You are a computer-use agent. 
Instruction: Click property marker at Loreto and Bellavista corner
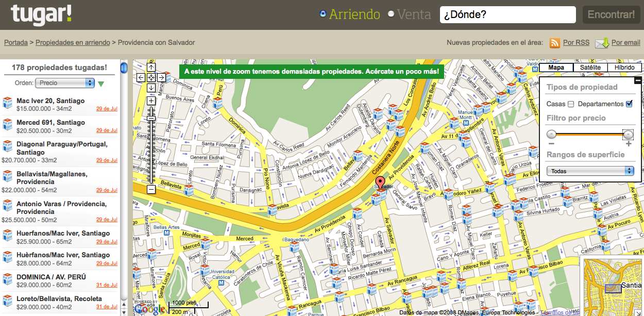(x=189, y=191)
